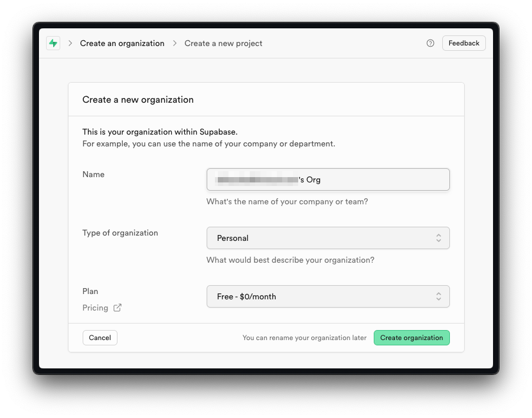Click the Type of organization label
This screenshot has height=418, width=532.
(120, 233)
